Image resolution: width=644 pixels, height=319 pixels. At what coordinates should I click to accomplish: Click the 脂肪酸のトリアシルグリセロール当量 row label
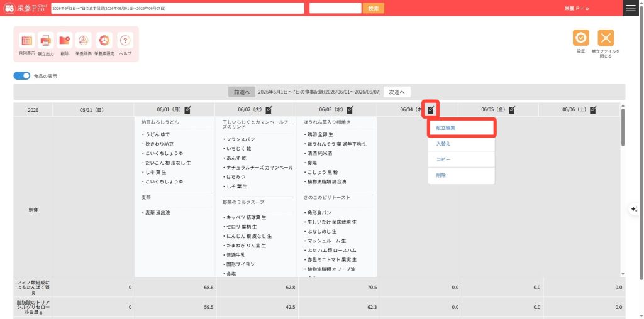point(33,306)
